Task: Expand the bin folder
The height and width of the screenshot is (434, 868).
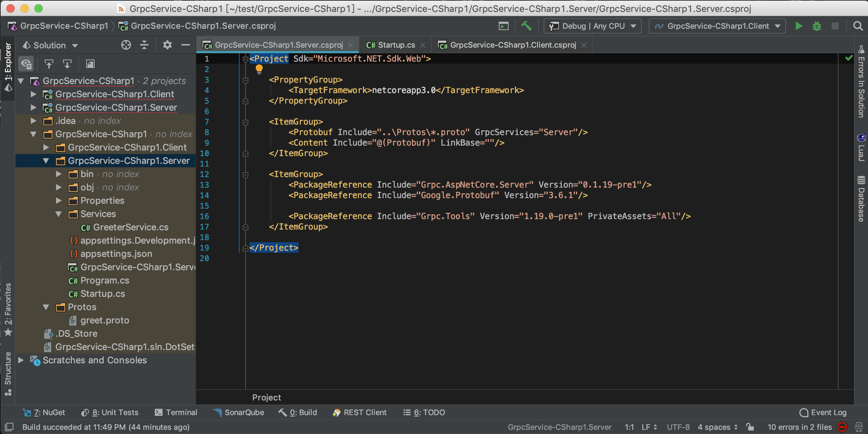Action: pos(59,174)
